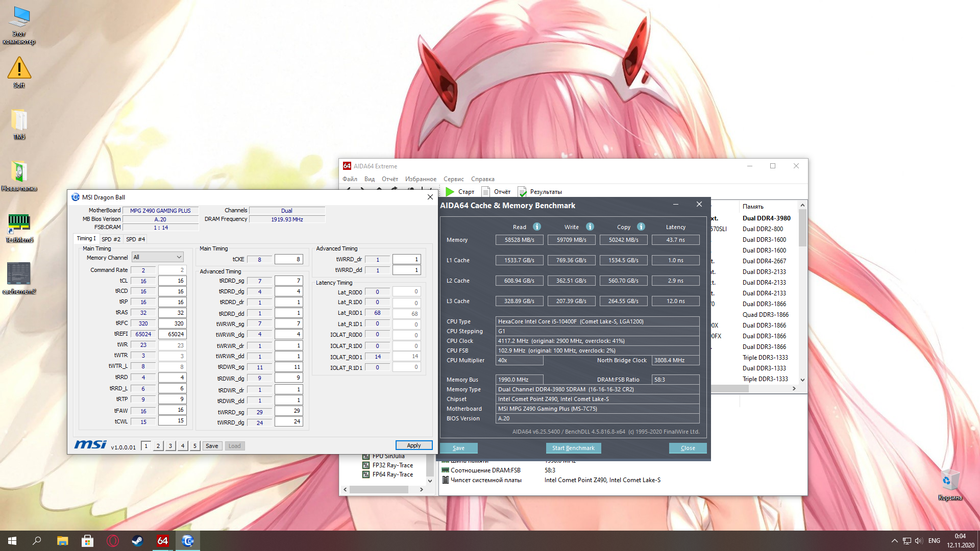Open the AIDA64 taskbar icon
Viewport: 980px width, 551px height.
coord(162,541)
